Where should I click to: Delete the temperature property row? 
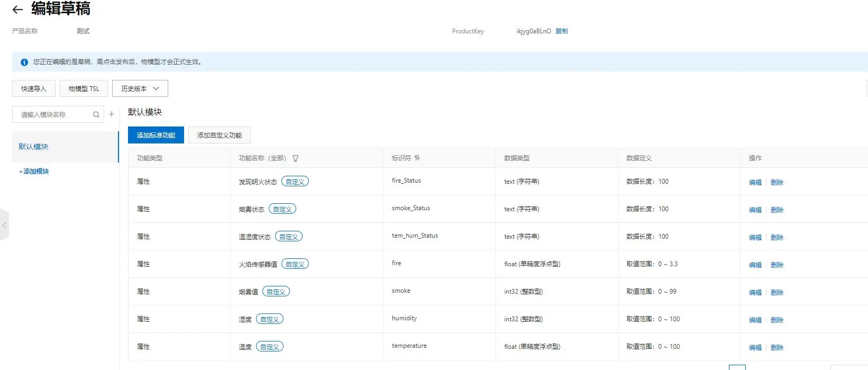(x=776, y=348)
